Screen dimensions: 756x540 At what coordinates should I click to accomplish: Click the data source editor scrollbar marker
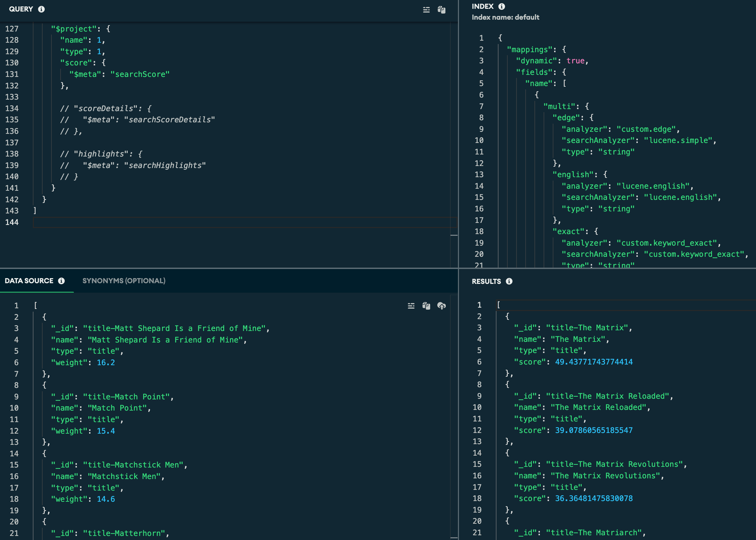click(x=454, y=537)
